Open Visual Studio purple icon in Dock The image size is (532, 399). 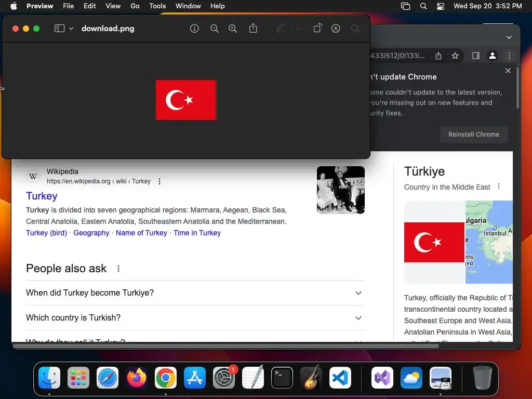pos(382,377)
